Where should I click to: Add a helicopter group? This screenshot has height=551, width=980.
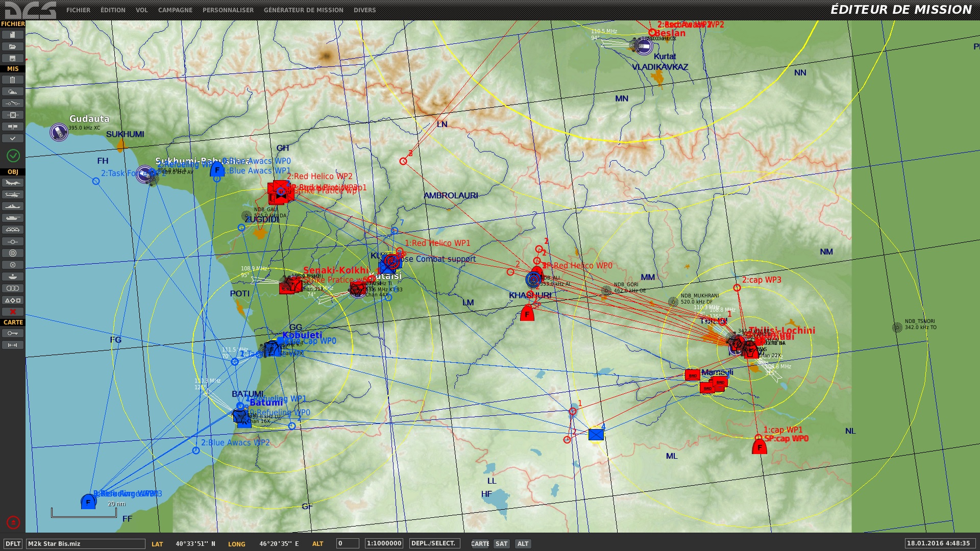click(x=13, y=194)
